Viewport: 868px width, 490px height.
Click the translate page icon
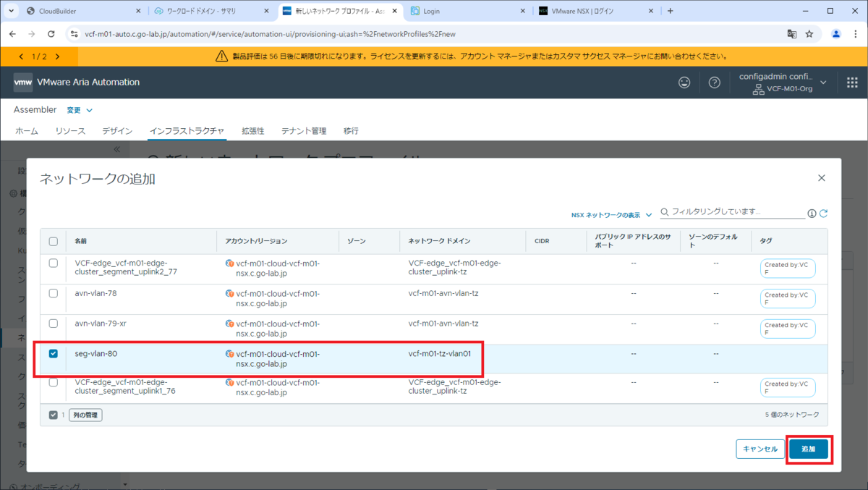tap(792, 34)
